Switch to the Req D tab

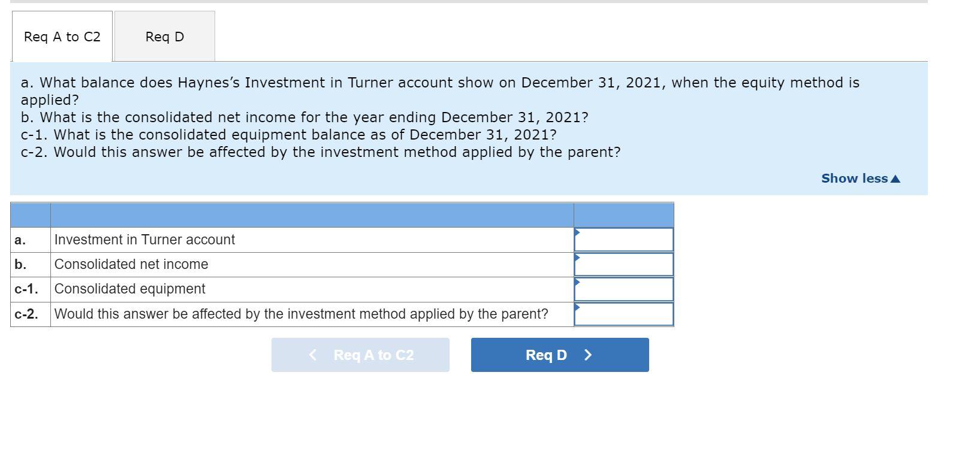tap(164, 37)
